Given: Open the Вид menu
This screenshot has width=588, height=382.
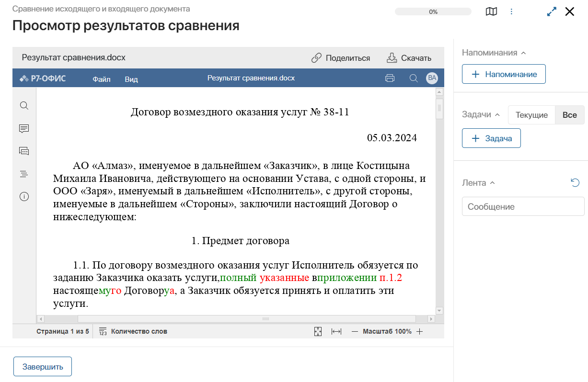Looking at the screenshot, I should pyautogui.click(x=131, y=79).
